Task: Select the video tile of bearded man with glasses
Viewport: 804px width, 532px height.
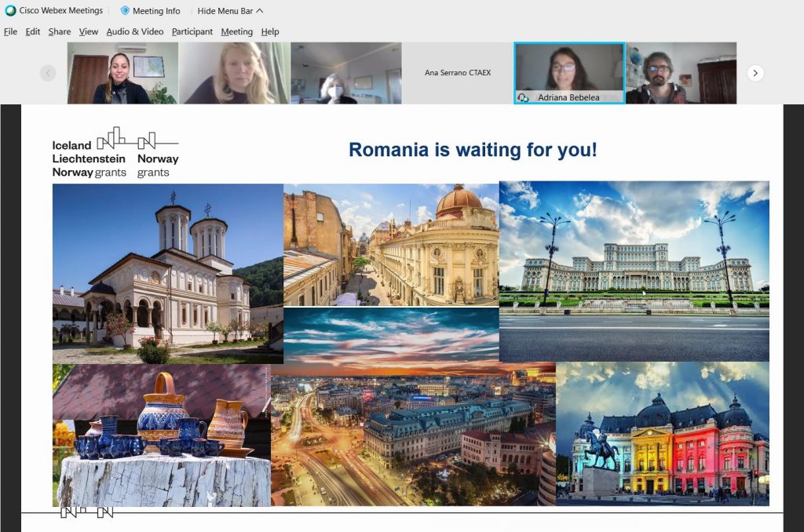Action: (x=681, y=73)
